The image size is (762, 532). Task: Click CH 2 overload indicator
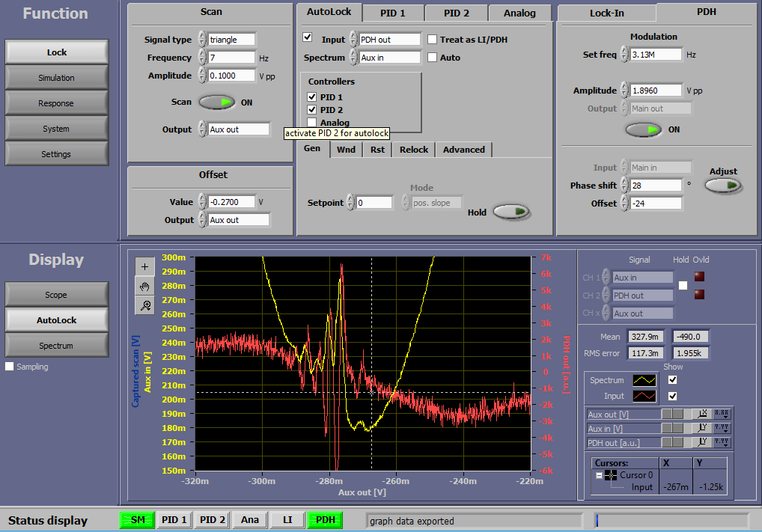699,294
